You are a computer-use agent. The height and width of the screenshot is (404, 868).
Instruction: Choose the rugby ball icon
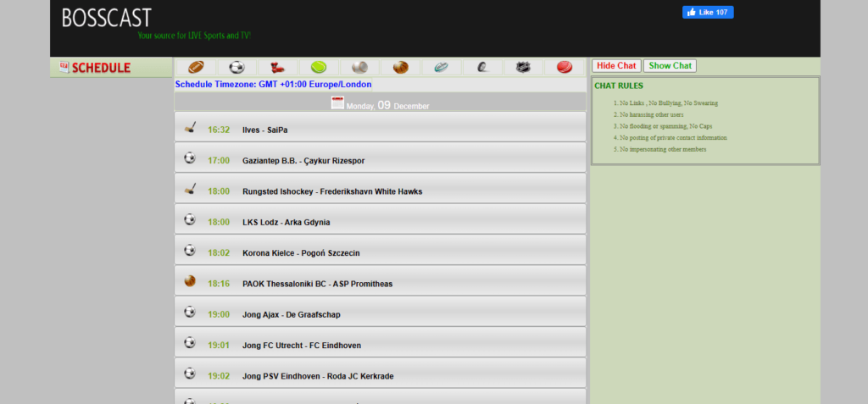(x=441, y=67)
